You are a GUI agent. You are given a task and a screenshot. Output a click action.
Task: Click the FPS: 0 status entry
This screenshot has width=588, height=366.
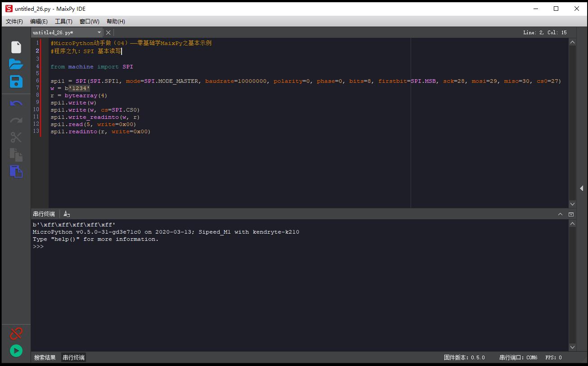tap(553, 357)
